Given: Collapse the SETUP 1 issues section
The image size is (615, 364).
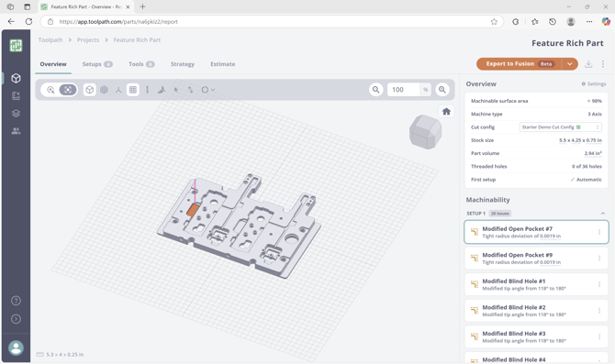Looking at the screenshot, I should tap(603, 214).
